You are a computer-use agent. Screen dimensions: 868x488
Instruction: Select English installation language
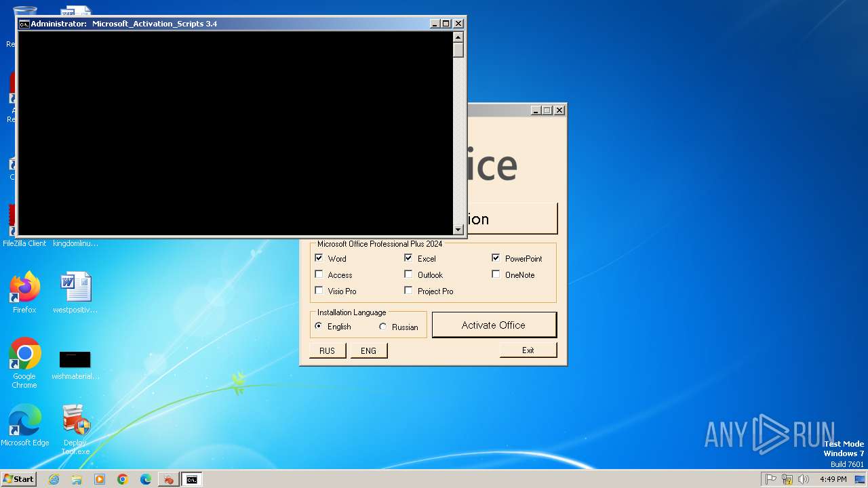tap(318, 326)
